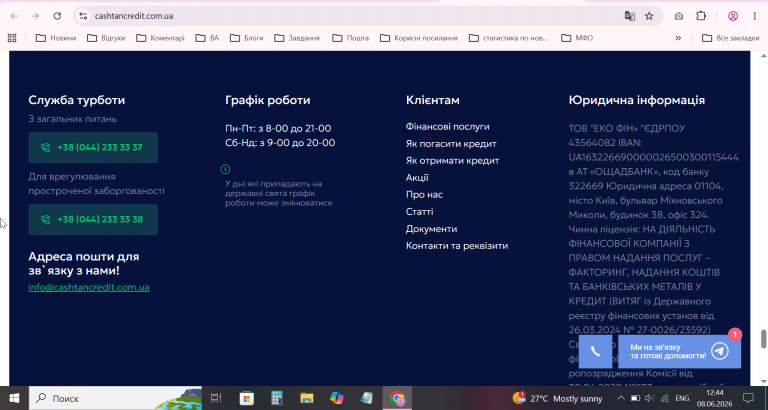Screen dimensions: 768x410
Task: Open Copilot from the taskbar
Action: click(x=337, y=398)
